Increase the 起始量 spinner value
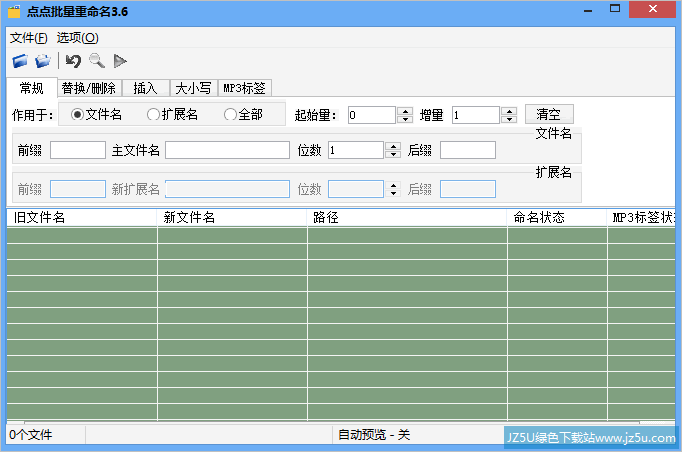This screenshot has height=452, width=682. (x=405, y=111)
